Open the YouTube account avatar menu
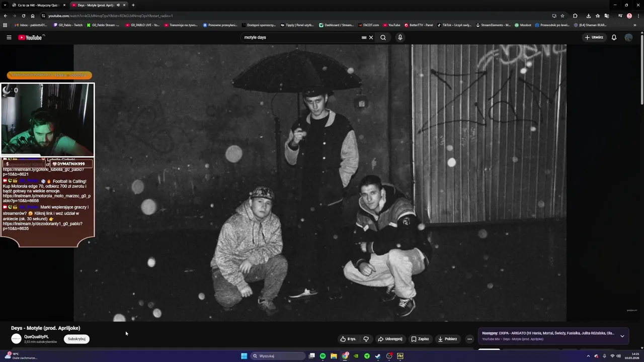 628,37
